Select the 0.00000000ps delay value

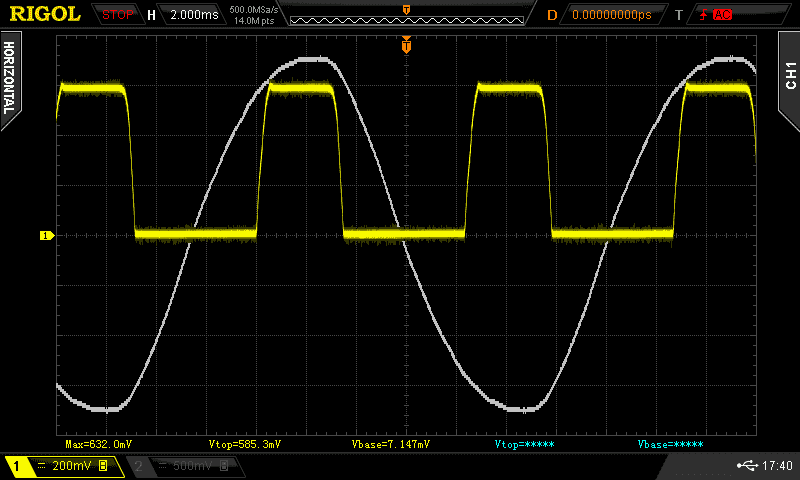(x=612, y=15)
